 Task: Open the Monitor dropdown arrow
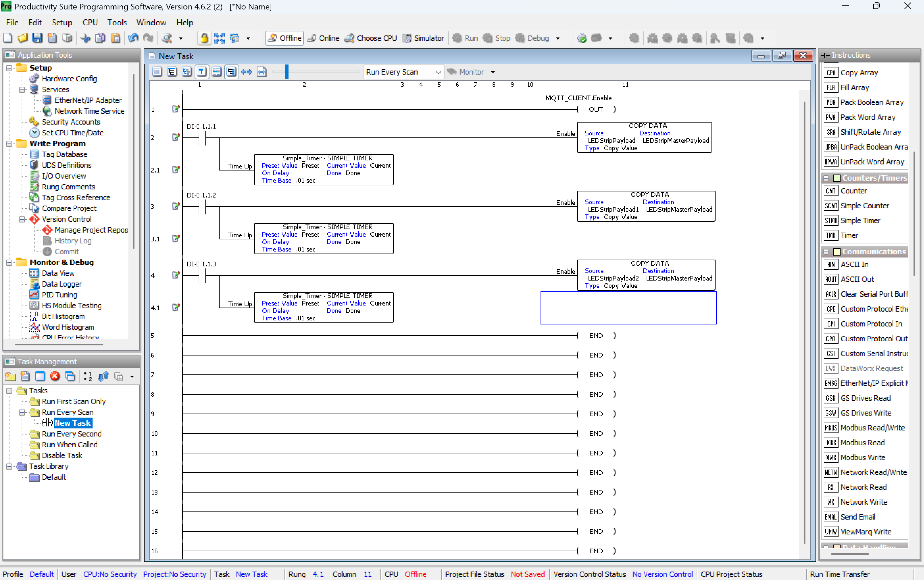(x=493, y=72)
